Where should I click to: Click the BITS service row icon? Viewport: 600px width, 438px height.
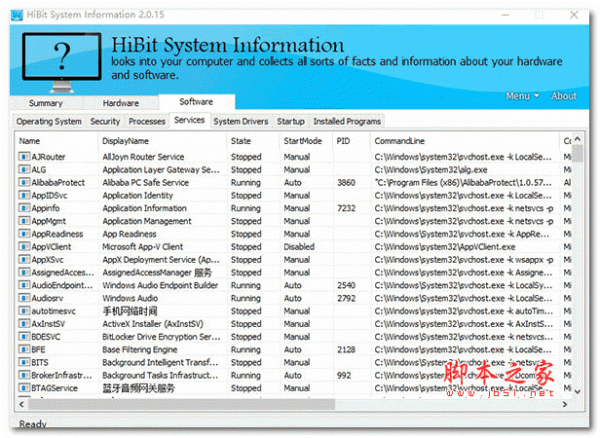(x=24, y=362)
